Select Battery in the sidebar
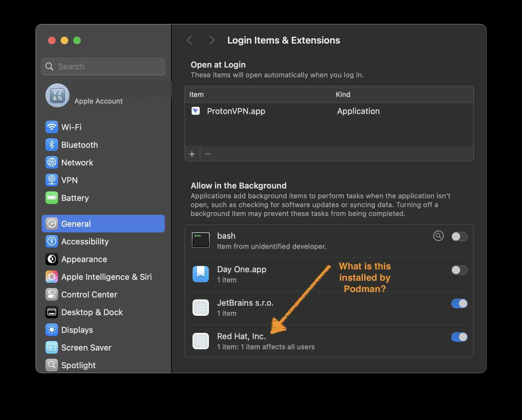 coord(103,198)
